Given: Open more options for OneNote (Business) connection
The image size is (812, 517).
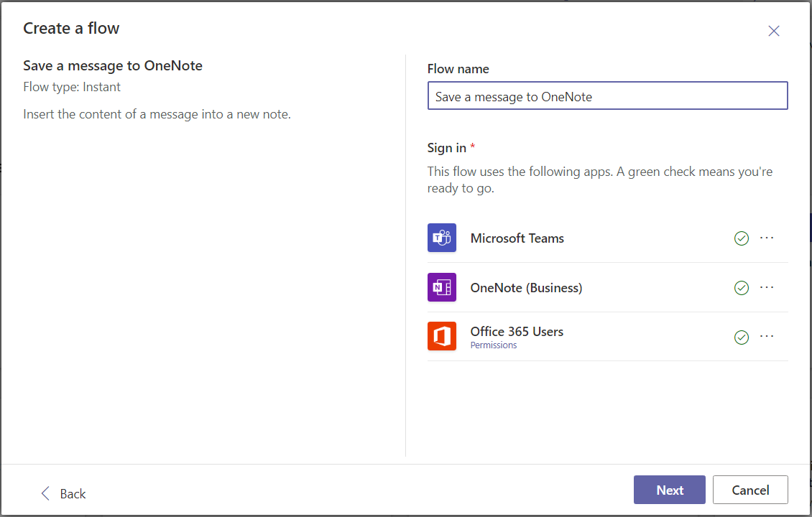Looking at the screenshot, I should click(x=767, y=287).
